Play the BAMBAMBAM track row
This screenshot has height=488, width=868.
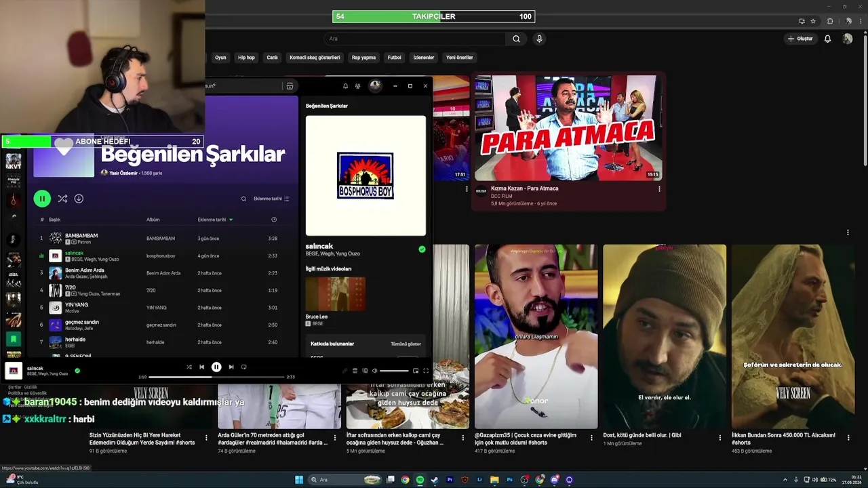click(163, 239)
